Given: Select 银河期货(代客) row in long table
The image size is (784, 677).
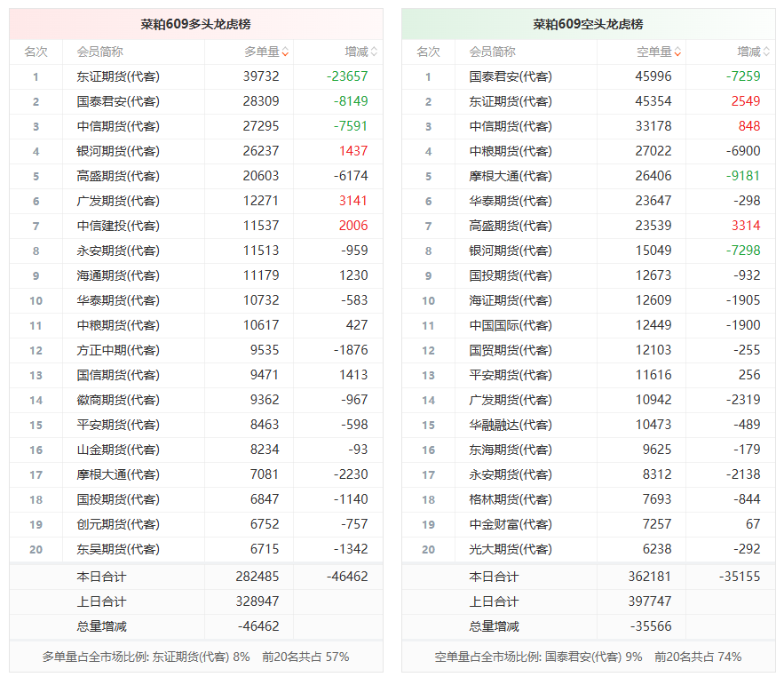Looking at the screenshot, I should (196, 151).
